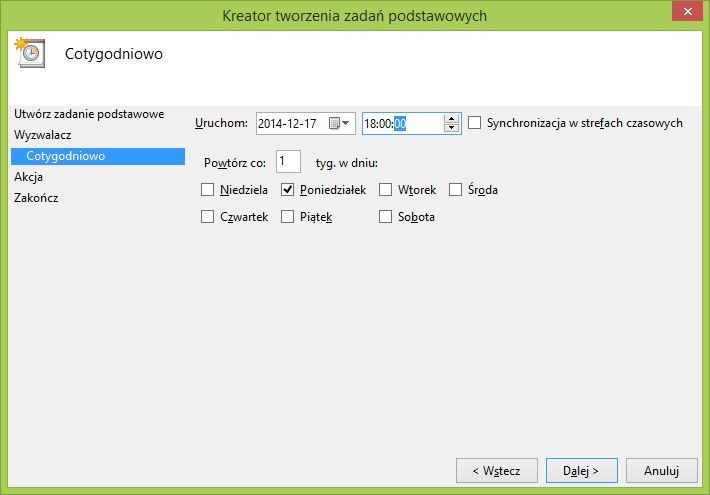Check the Sobota checkbox
710x495 pixels.
coord(385,216)
